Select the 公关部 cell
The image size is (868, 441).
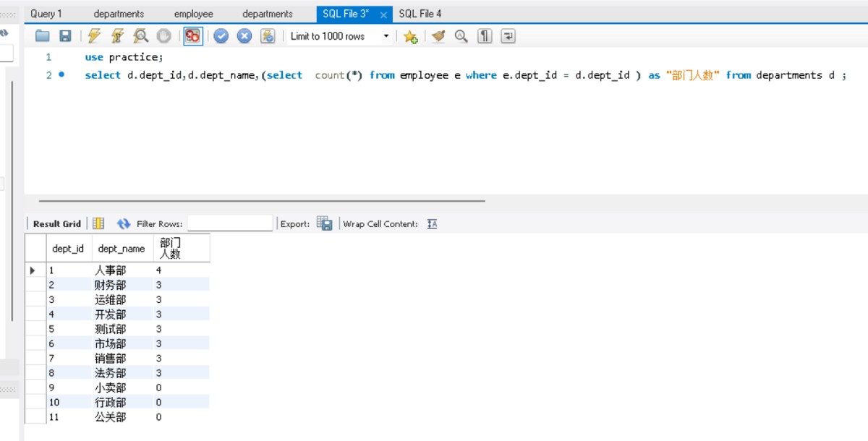[x=122, y=417]
